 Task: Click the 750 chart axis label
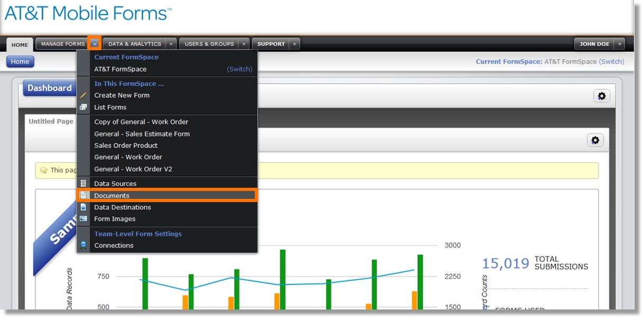pyautogui.click(x=103, y=276)
